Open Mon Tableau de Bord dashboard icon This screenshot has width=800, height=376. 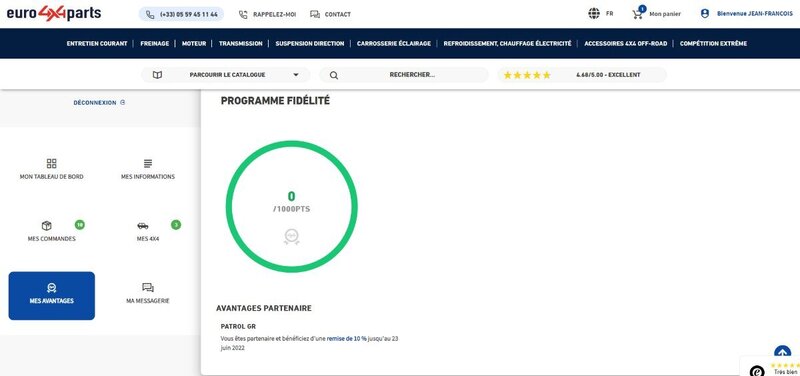[x=52, y=163]
